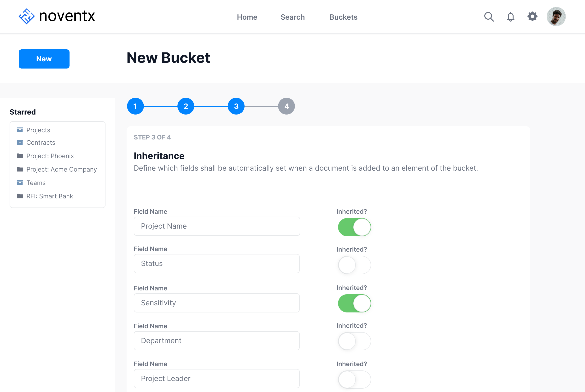Click the Contracts bucket icon

pos(20,143)
